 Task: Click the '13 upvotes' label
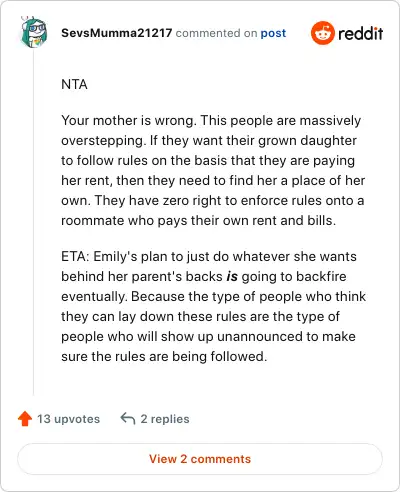pyautogui.click(x=68, y=419)
